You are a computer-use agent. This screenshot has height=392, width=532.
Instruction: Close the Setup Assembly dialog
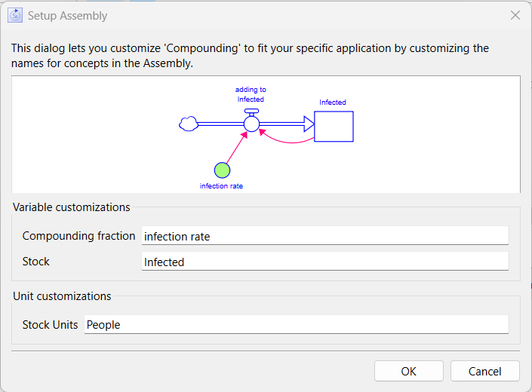coord(515,15)
